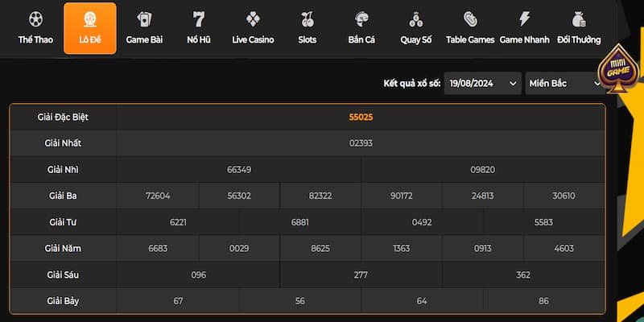Open the Bắn Cá fish icon

coord(361,19)
